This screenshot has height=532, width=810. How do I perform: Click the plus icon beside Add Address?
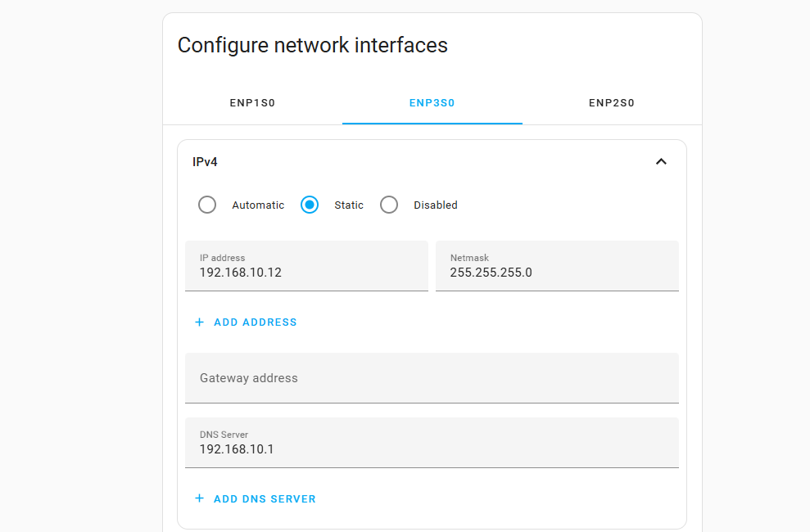pos(199,322)
